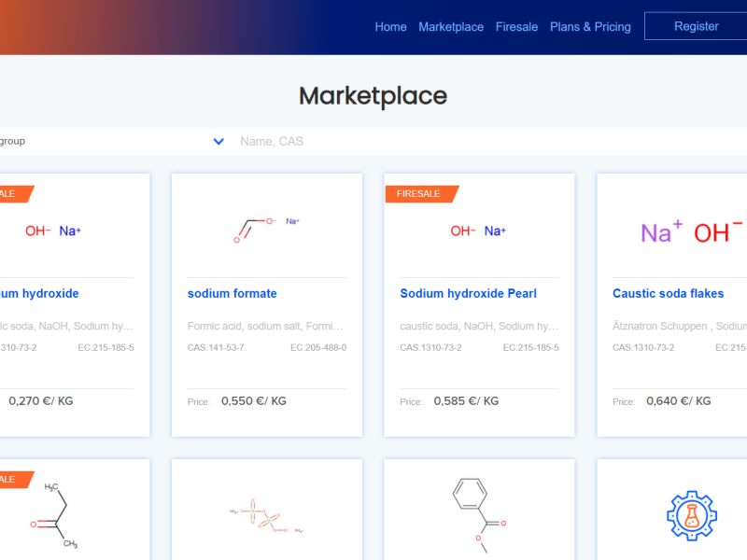The height and width of the screenshot is (560, 747).
Task: Click synonyms text 'Ätznatron Schuppen'
Action: click(660, 326)
